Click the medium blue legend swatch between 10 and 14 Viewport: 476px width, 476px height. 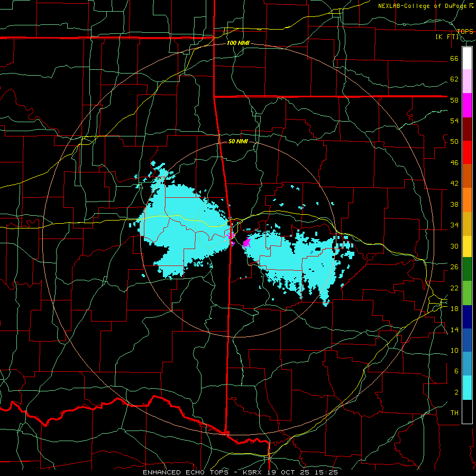point(467,340)
